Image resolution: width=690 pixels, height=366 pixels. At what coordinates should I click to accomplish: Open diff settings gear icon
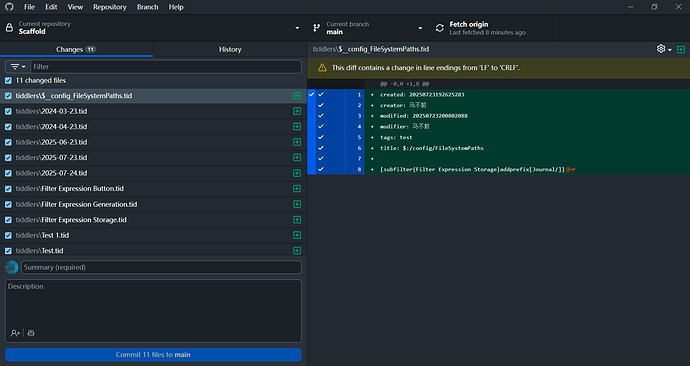coord(661,49)
